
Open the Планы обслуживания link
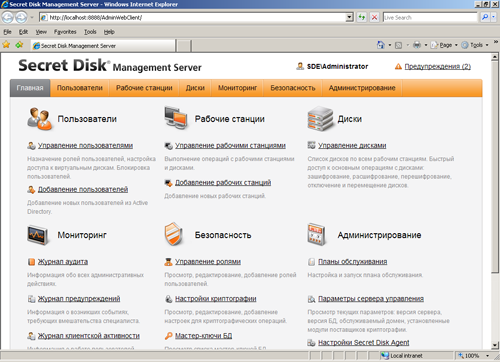(x=353, y=262)
